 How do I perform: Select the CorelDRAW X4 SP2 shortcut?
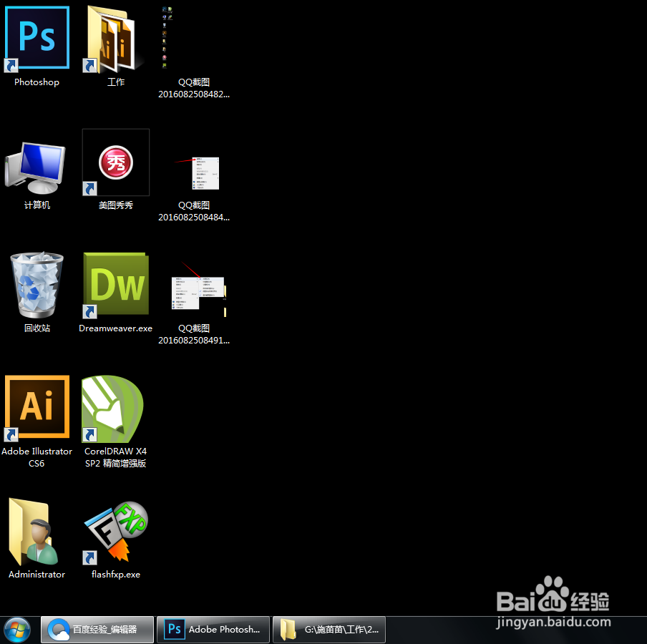pyautogui.click(x=113, y=409)
